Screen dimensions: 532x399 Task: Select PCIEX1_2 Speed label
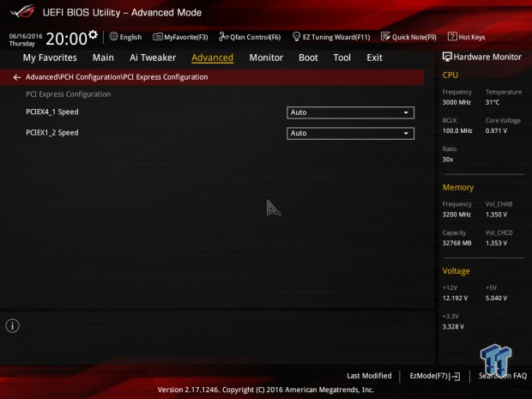(51, 133)
